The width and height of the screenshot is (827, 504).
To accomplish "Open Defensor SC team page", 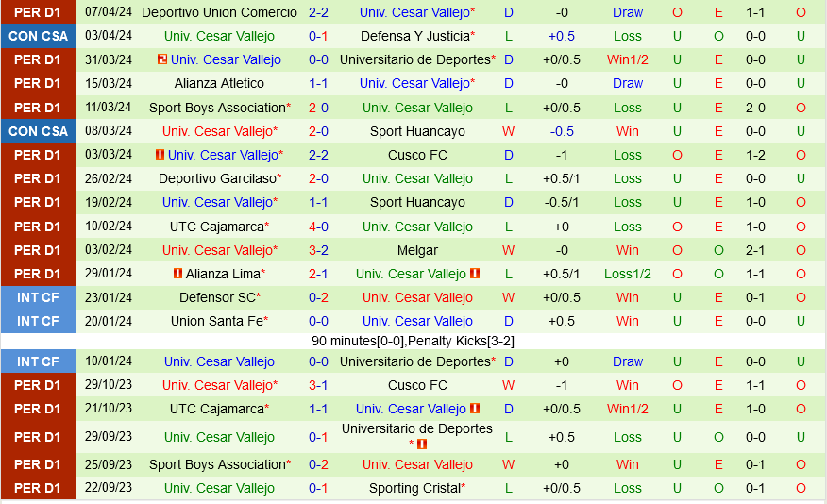I will pyautogui.click(x=217, y=297).
